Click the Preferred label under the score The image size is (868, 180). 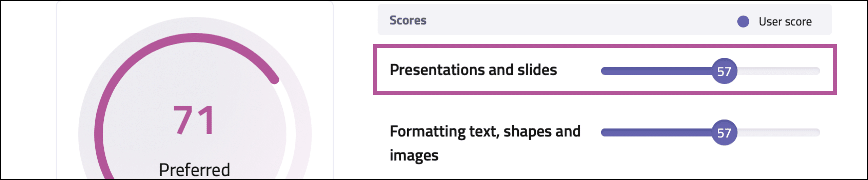coord(194,169)
